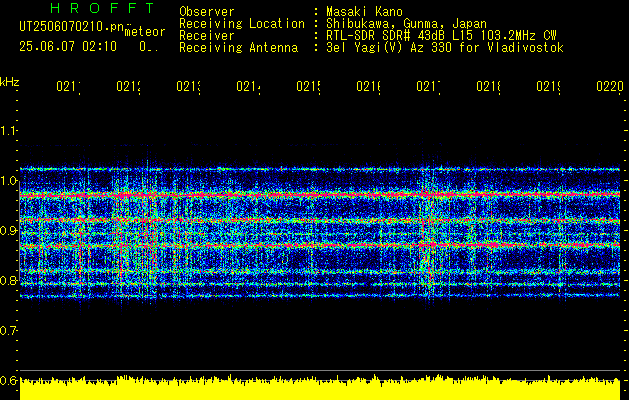The image size is (629, 400).
Task: Click the 0217 time marker
Action: point(428,86)
